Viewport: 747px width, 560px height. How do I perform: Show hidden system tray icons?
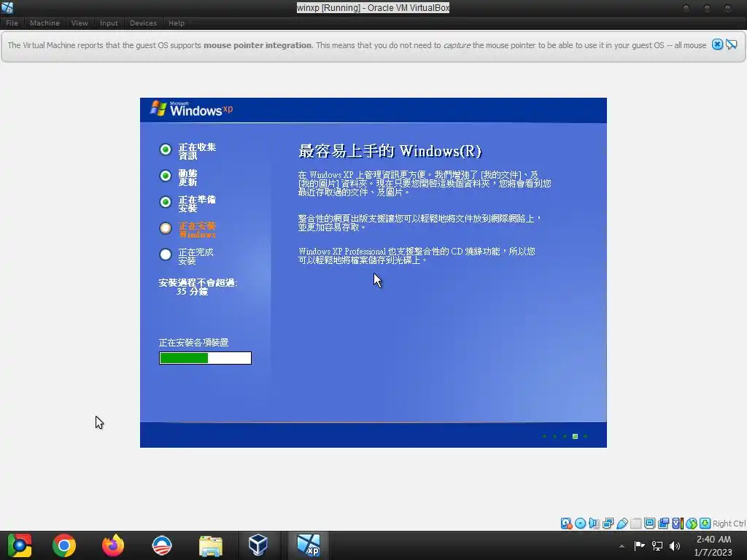[622, 546]
